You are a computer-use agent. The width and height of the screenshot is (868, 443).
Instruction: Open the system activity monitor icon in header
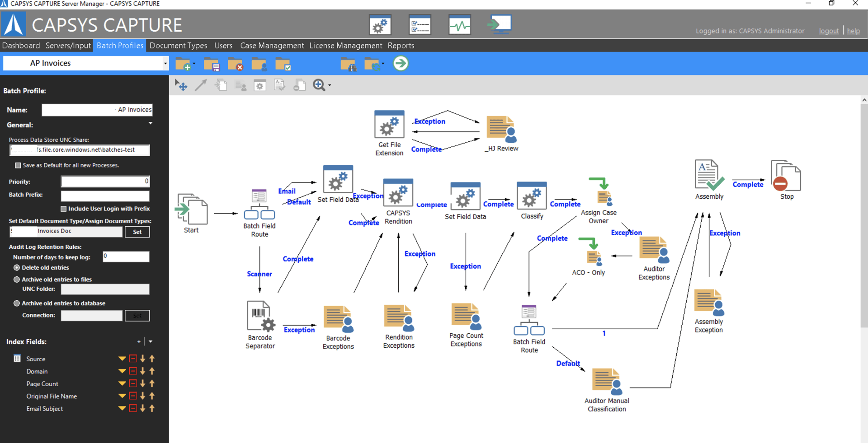(459, 25)
